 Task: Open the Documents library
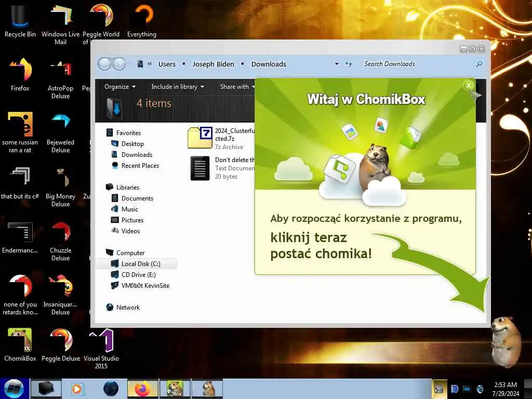[132, 198]
